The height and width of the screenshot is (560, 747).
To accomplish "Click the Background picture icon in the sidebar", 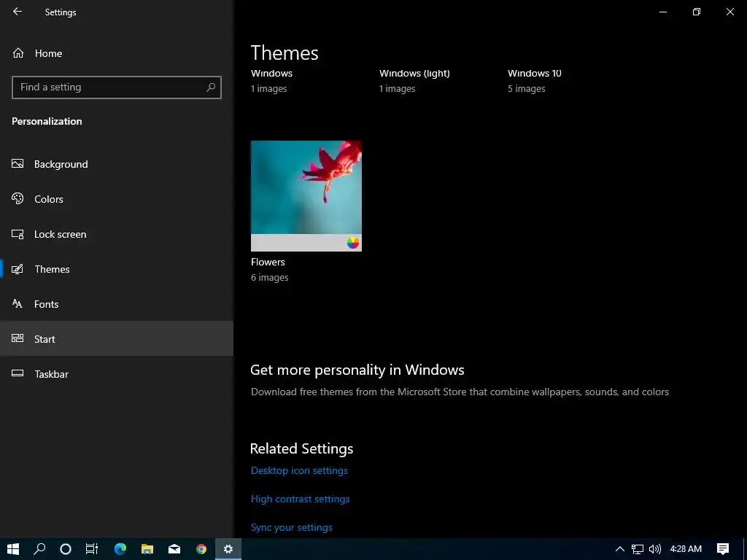I will (x=18, y=164).
